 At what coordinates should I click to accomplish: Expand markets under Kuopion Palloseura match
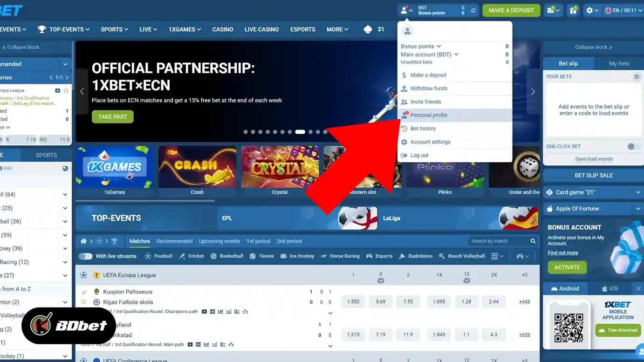point(330,313)
